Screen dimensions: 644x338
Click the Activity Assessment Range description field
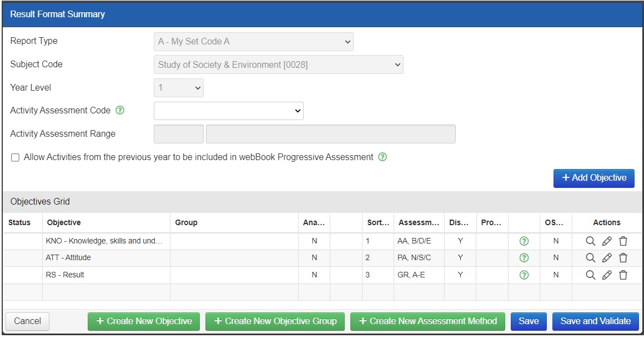coord(330,134)
